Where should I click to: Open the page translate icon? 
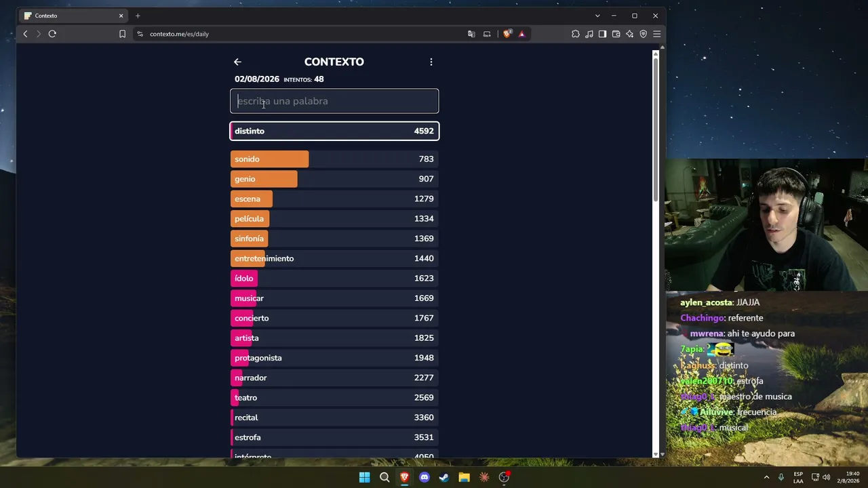(x=471, y=34)
